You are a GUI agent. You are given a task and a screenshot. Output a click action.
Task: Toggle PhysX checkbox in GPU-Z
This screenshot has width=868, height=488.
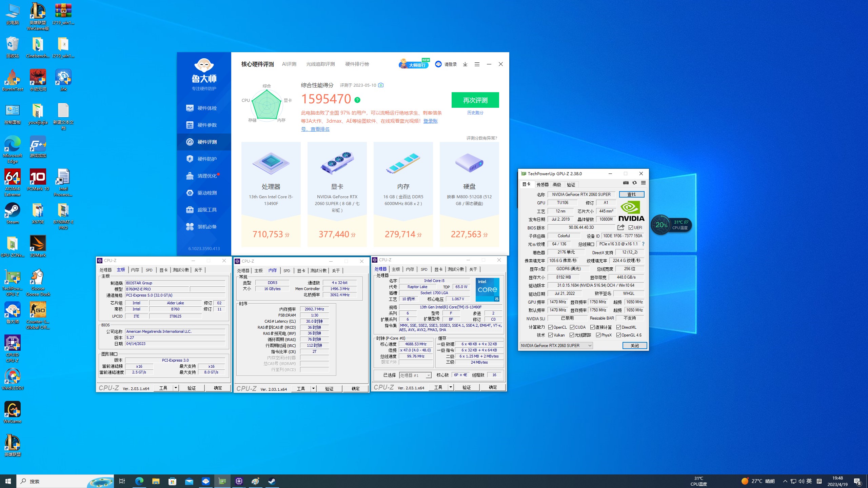[x=598, y=335]
